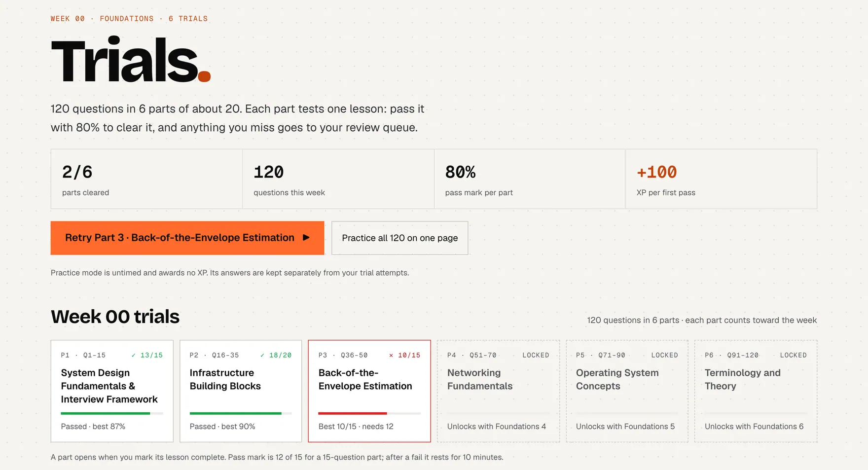Click the orange dot after Trials title

coord(204,76)
